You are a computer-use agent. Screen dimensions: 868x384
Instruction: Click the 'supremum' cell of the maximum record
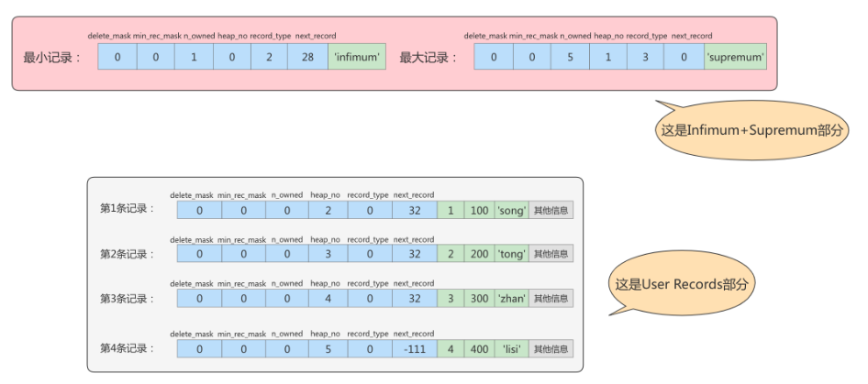click(736, 57)
